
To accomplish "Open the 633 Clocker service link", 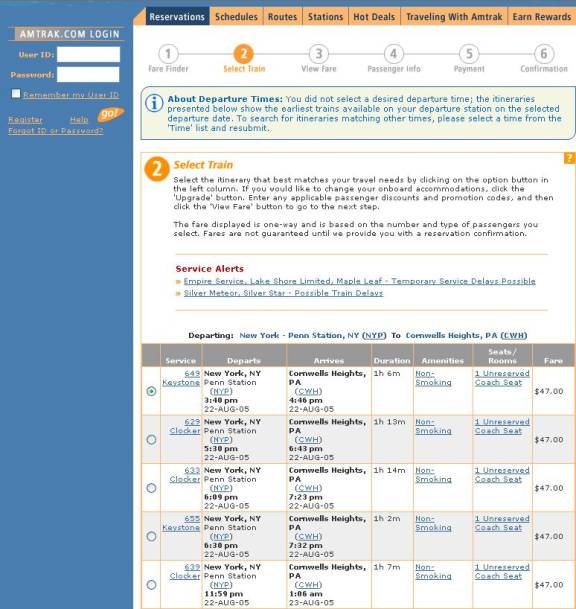I will point(184,475).
